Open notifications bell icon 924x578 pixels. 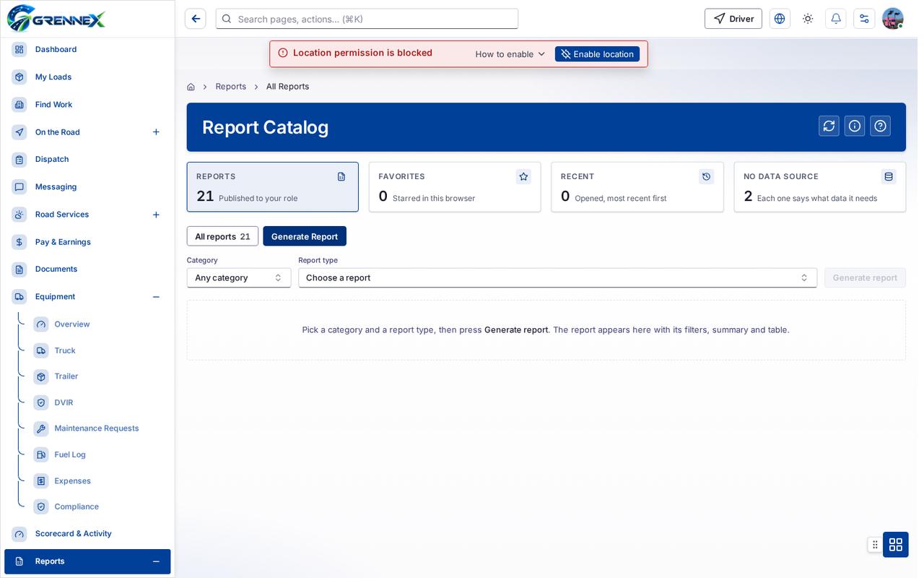[836, 19]
